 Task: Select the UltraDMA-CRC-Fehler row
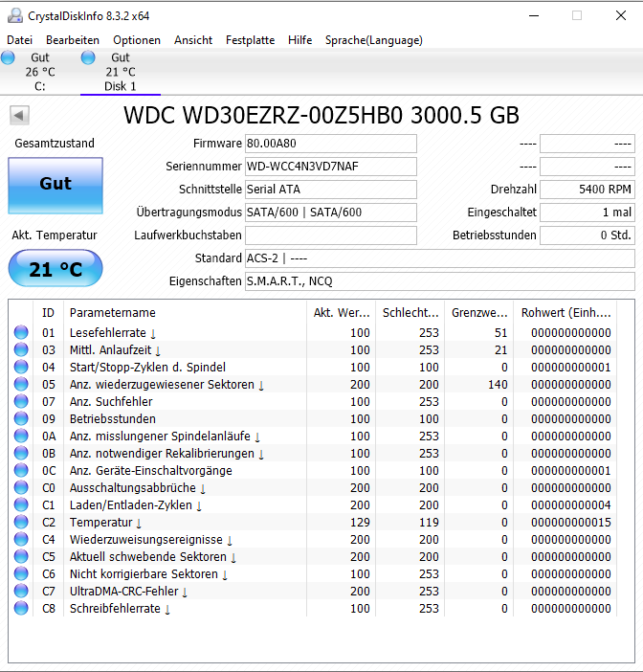(x=313, y=591)
